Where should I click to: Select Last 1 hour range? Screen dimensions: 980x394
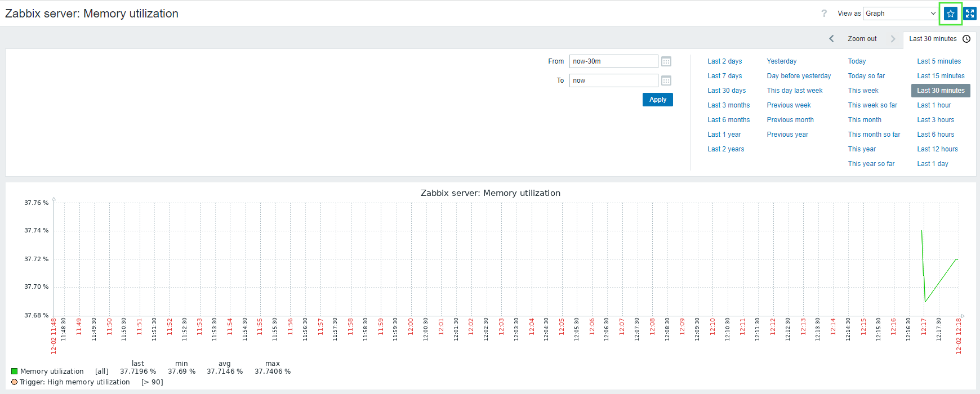(x=934, y=105)
